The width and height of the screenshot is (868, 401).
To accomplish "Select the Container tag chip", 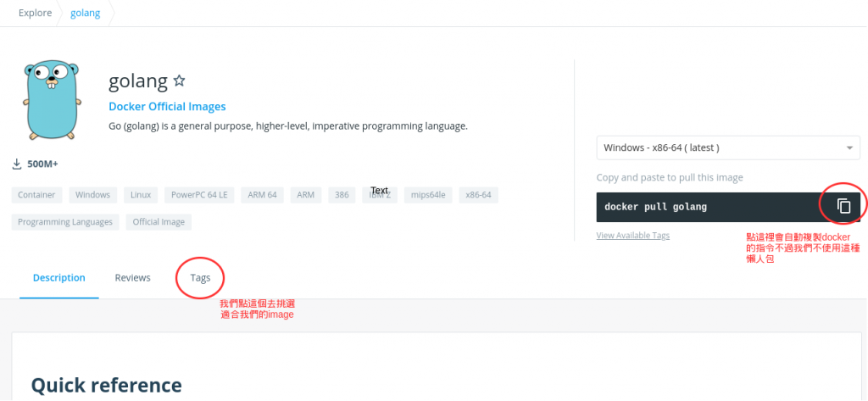I will tap(36, 195).
